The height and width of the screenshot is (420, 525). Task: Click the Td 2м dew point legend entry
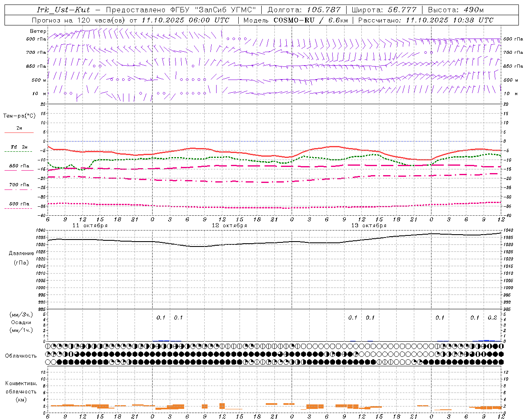click(19, 147)
